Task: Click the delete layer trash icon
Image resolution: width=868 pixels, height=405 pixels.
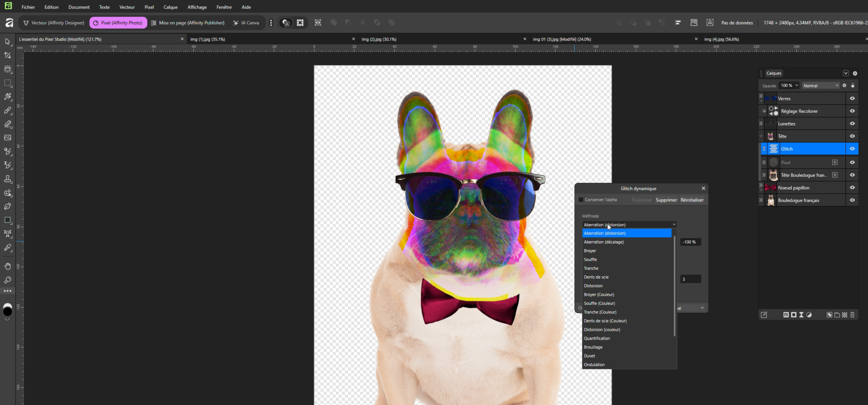Action: (852, 315)
